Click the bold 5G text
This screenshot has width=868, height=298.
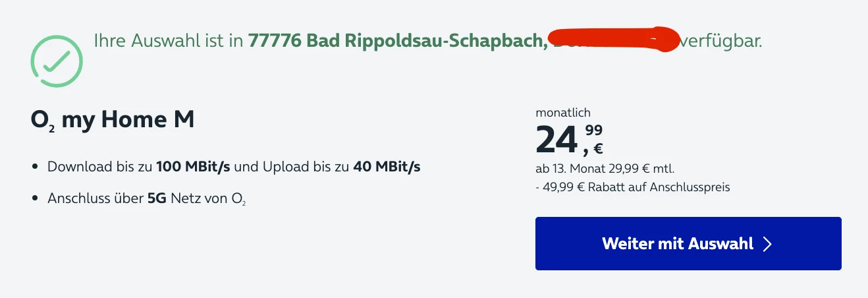click(x=157, y=197)
